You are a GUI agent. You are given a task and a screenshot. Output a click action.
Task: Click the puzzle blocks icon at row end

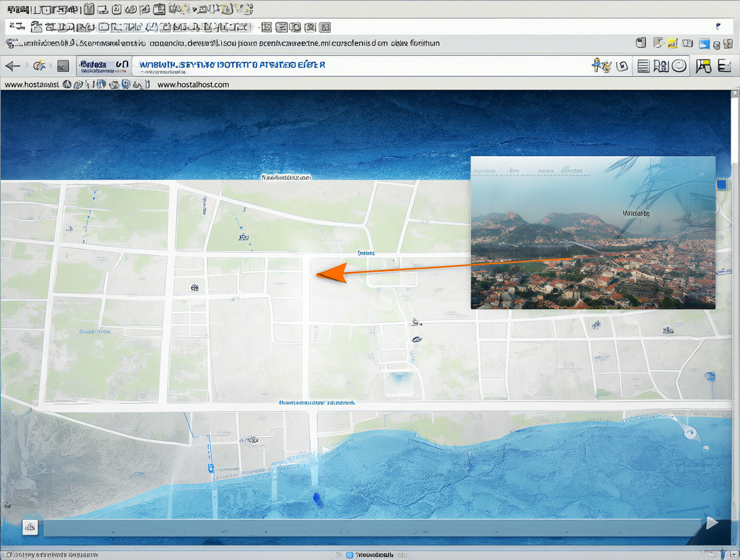coord(727,44)
